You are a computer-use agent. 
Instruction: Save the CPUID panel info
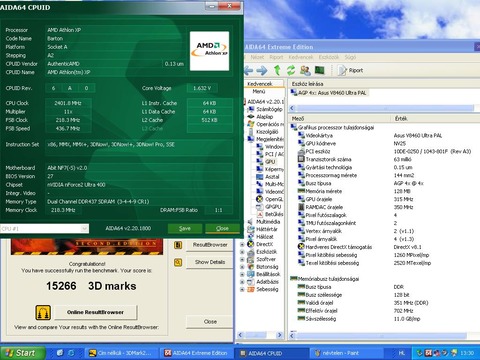(x=185, y=228)
